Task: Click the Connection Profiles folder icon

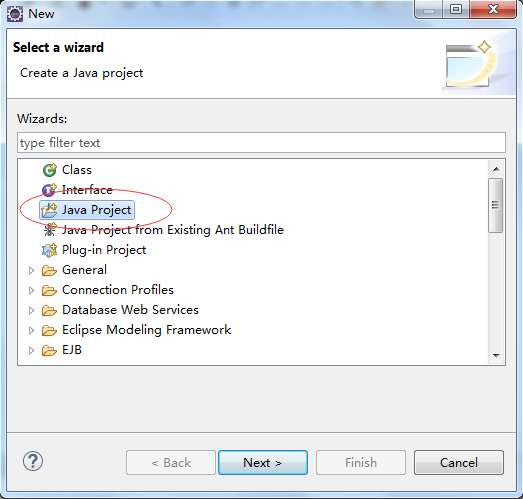Action: pos(49,290)
